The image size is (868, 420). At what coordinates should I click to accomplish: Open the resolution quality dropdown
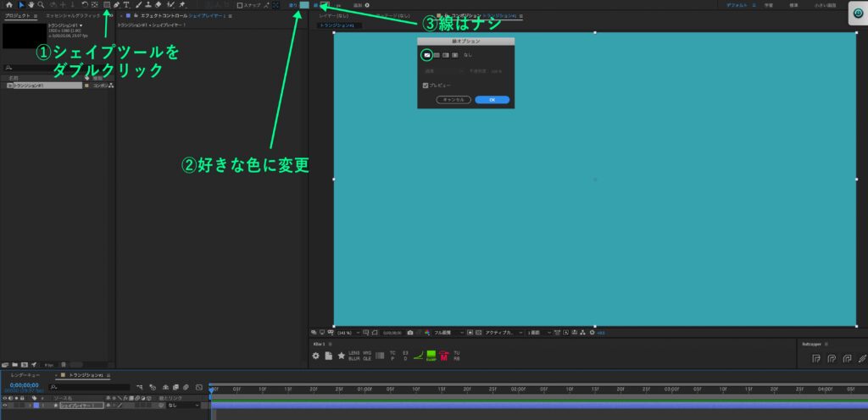[x=449, y=333]
